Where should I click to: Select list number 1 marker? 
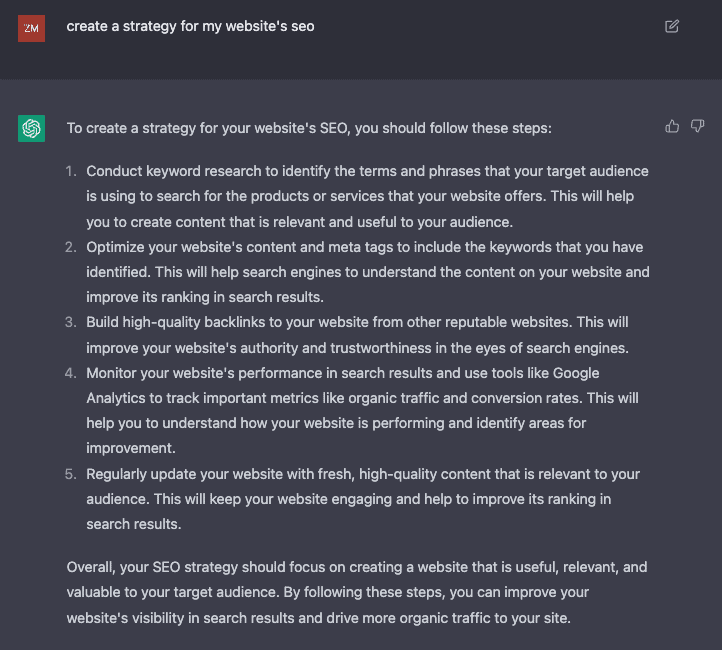[x=71, y=171]
